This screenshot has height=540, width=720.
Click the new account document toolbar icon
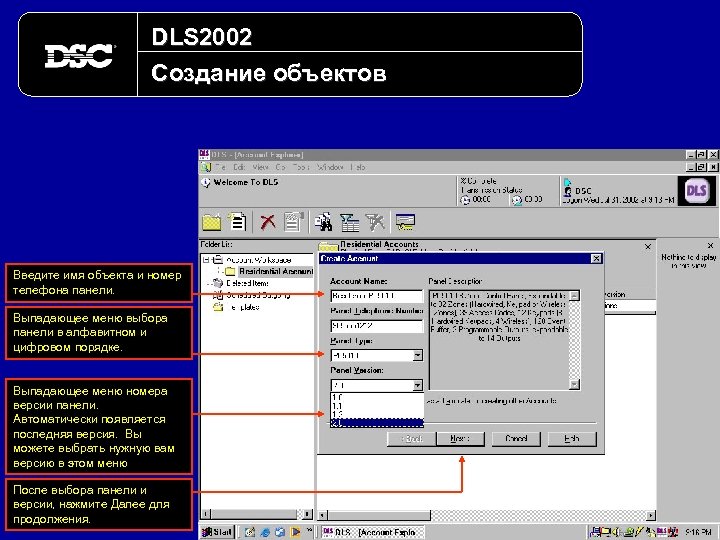coord(238,222)
